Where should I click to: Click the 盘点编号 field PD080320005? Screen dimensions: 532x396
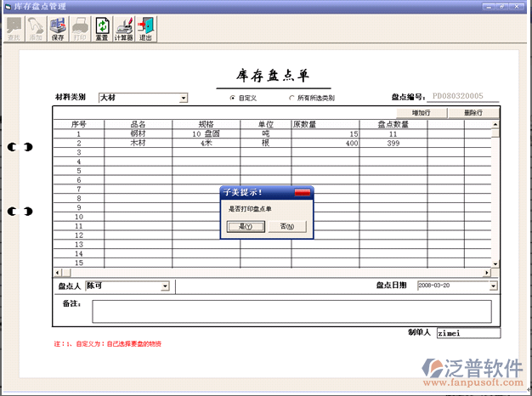pyautogui.click(x=463, y=96)
